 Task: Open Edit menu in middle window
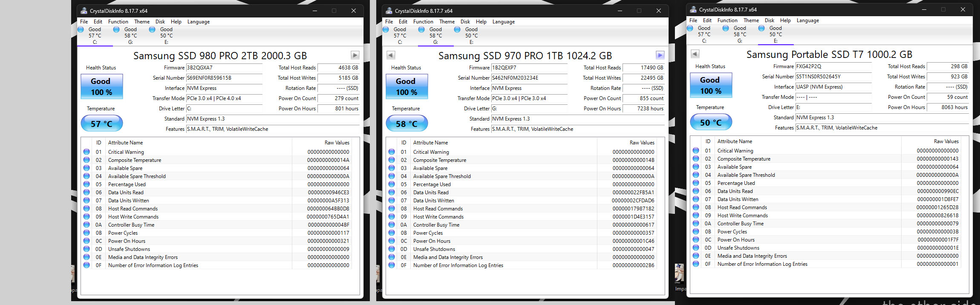click(x=403, y=22)
